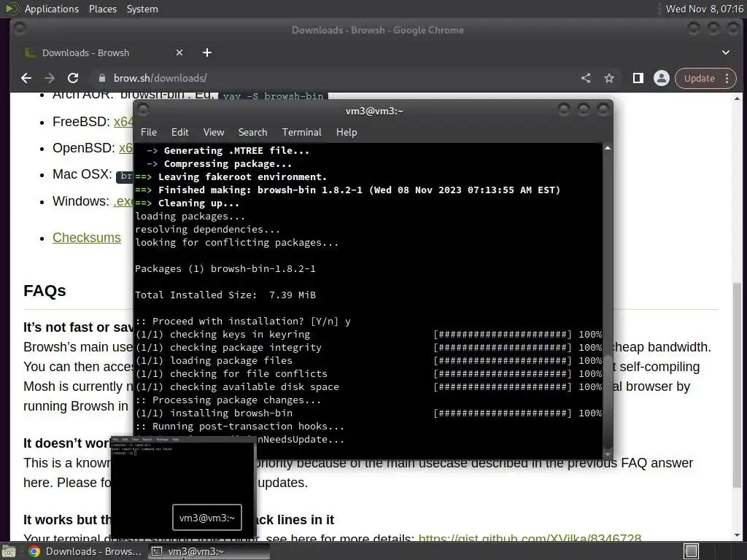Open the OpenBSD x64 download link
This screenshot has width=747, height=560.
click(x=125, y=148)
